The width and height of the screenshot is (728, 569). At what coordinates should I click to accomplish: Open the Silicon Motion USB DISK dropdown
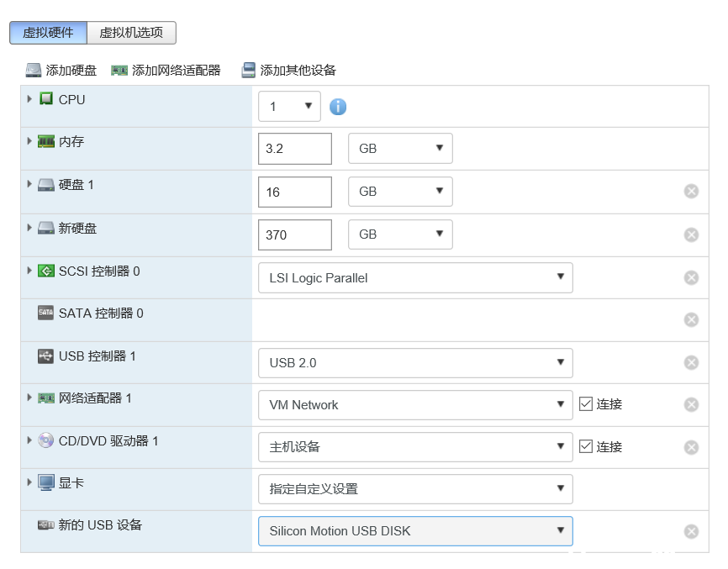pos(415,531)
